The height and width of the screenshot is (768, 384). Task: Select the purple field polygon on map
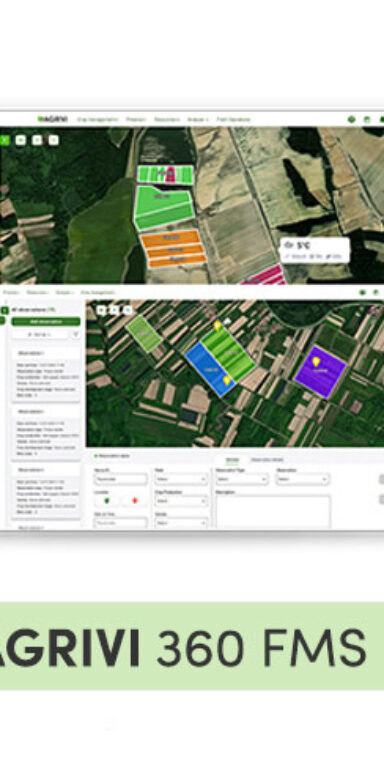[x=320, y=372]
